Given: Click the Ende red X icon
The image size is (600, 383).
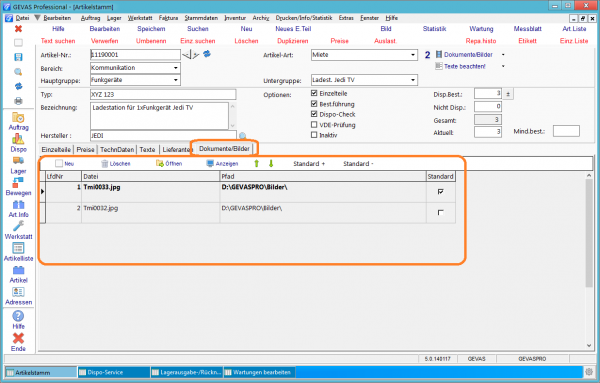Looking at the screenshot, I should (x=18, y=338).
